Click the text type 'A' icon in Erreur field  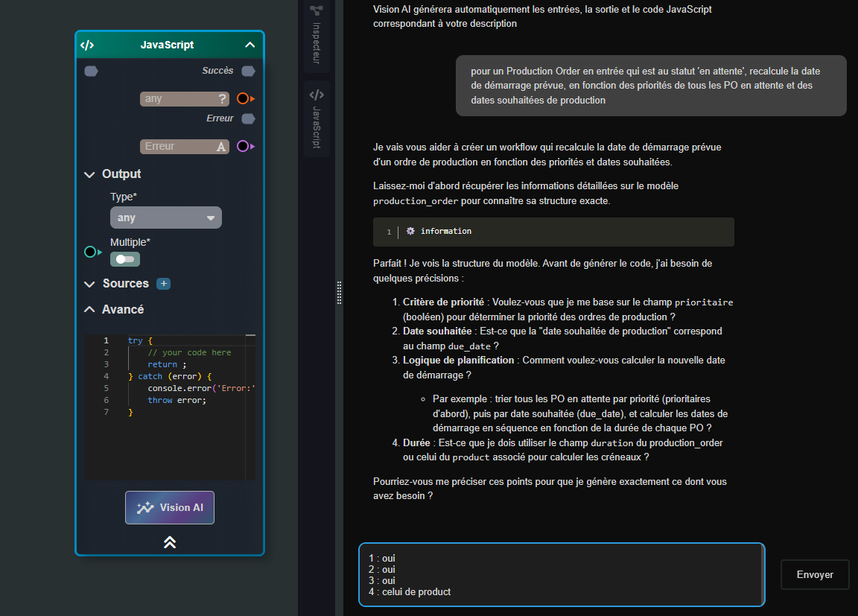coord(221,147)
